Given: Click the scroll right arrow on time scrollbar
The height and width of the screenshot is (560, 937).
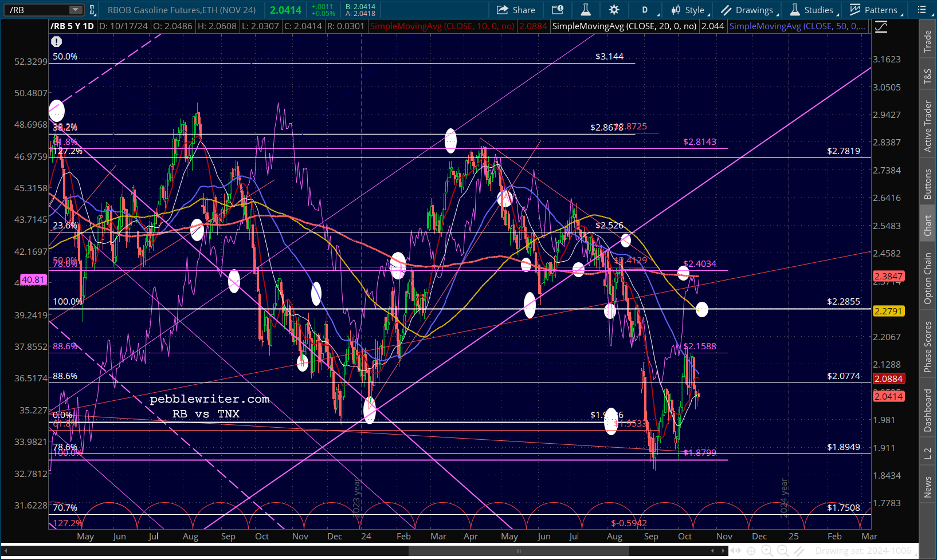Looking at the screenshot, I should point(724,551).
